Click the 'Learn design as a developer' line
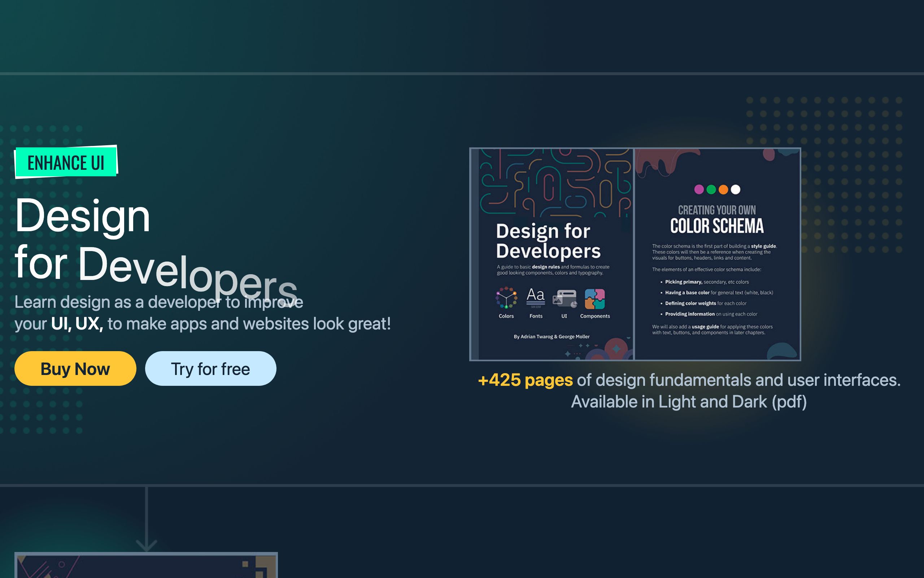Image resolution: width=924 pixels, height=578 pixels. [159, 302]
